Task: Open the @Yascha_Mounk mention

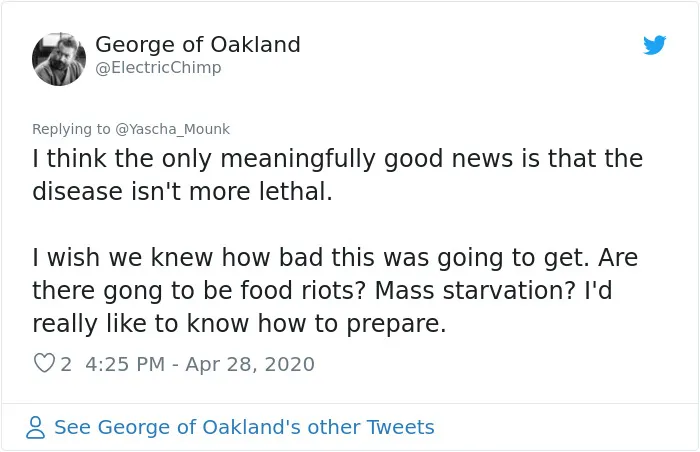Action: point(172,129)
